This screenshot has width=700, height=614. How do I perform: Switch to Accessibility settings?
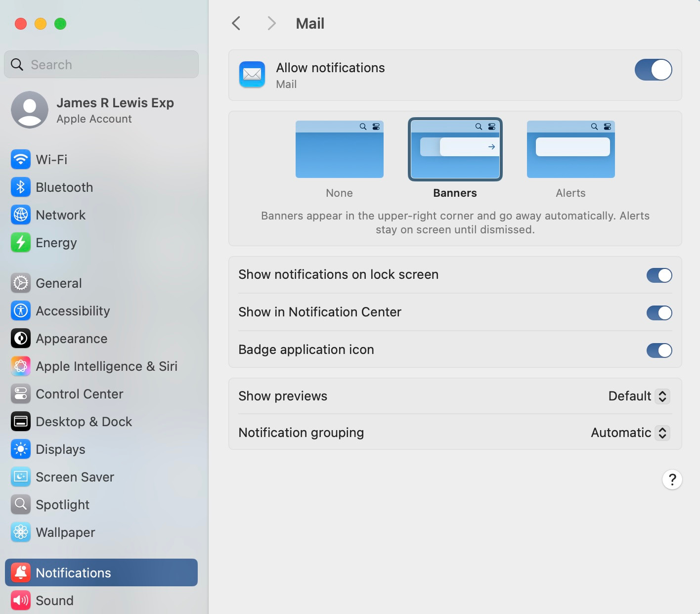click(x=101, y=311)
